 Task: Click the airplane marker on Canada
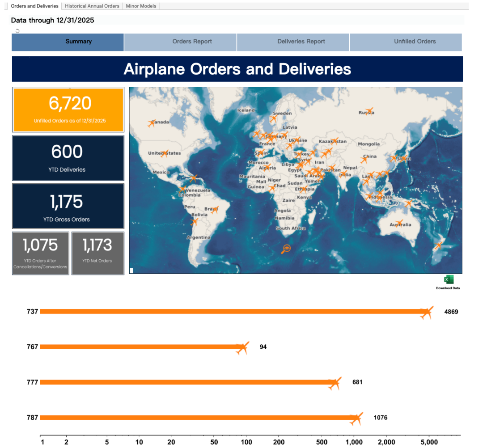click(x=151, y=123)
